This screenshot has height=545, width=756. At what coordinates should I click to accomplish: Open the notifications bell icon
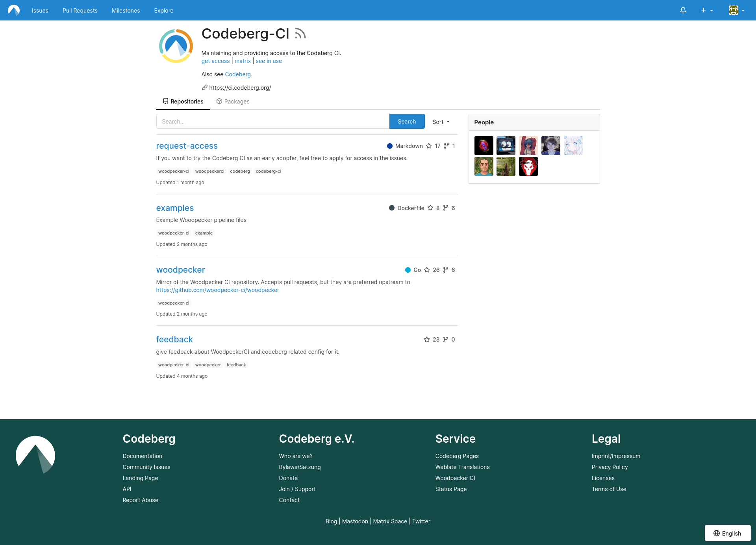[x=683, y=10]
